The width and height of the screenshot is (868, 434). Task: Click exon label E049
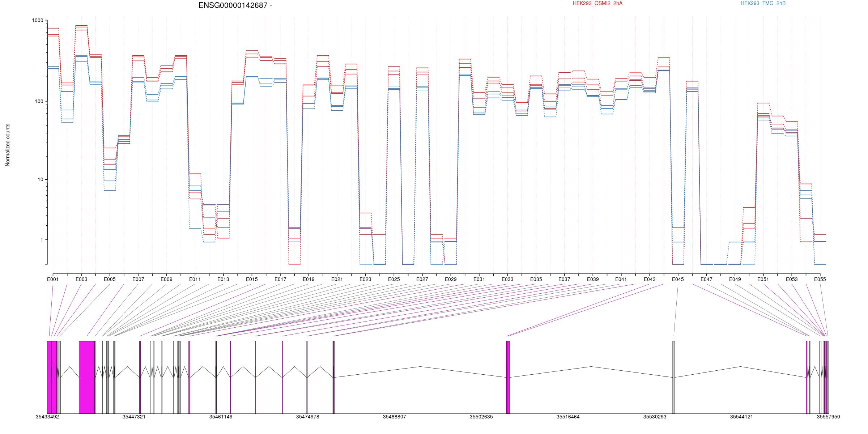click(735, 279)
